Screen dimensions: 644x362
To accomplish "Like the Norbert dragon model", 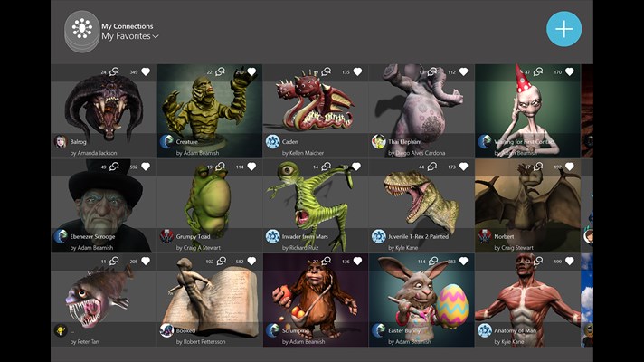I will 570,167.
